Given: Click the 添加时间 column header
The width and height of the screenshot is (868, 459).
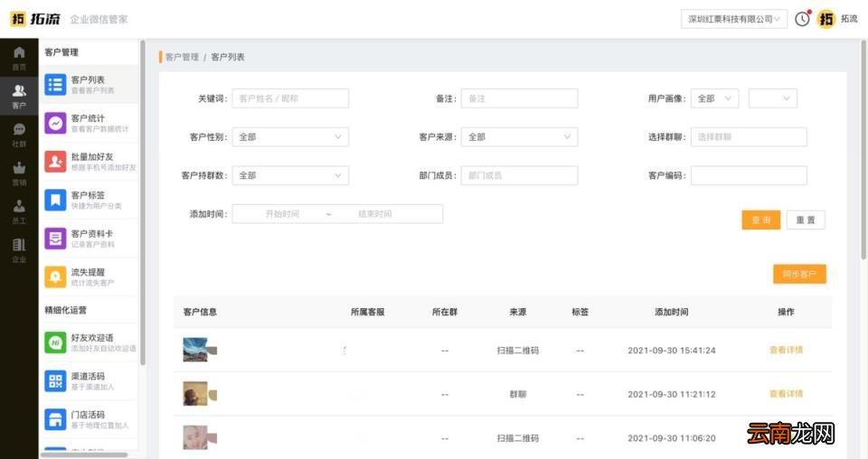Looking at the screenshot, I should pos(672,312).
